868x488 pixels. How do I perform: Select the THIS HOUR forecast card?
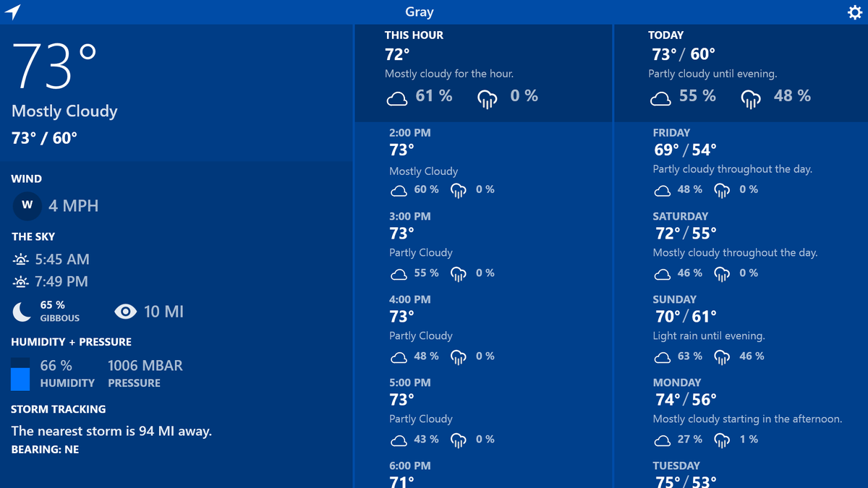coord(483,72)
